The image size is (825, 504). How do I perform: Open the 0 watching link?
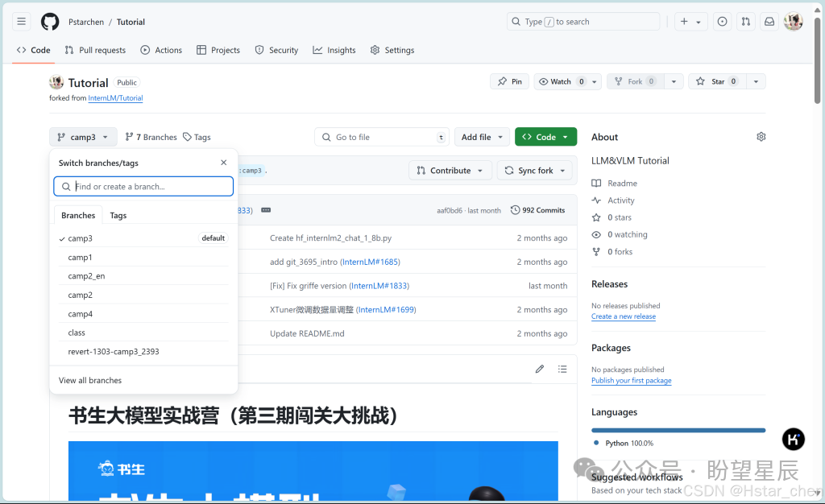[x=620, y=234]
